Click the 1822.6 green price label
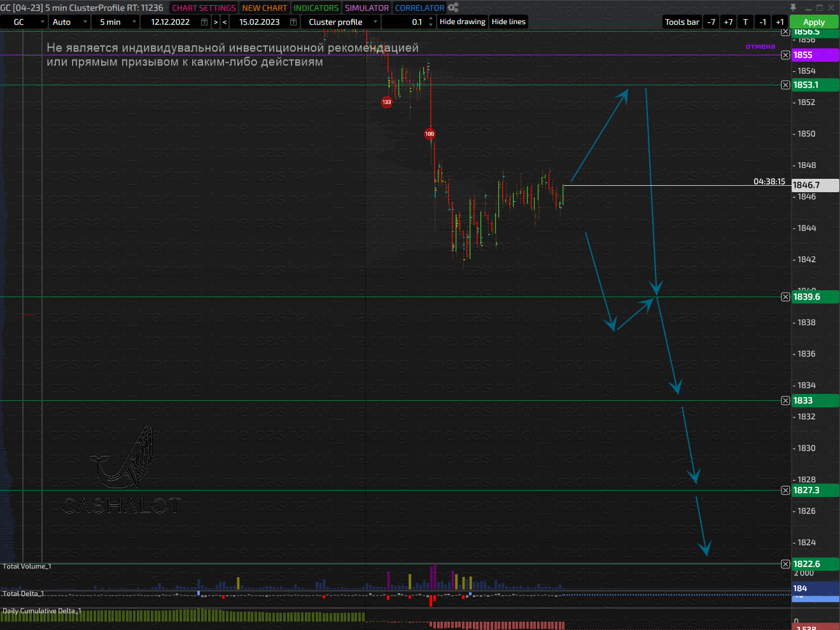The height and width of the screenshot is (630, 840). [x=815, y=564]
